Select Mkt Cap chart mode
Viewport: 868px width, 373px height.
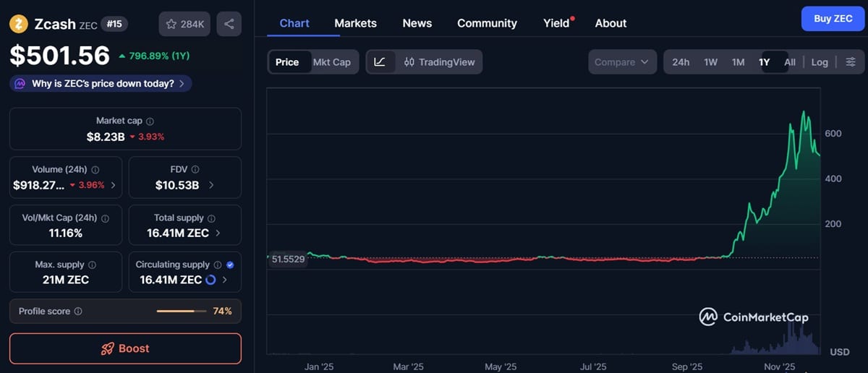pyautogui.click(x=332, y=62)
